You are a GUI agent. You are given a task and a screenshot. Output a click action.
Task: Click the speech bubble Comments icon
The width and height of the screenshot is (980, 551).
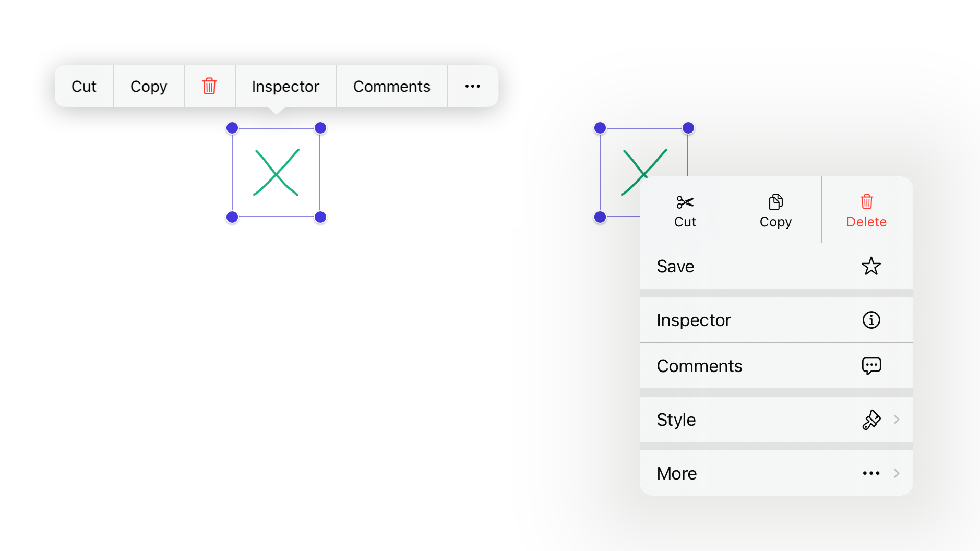coord(871,366)
